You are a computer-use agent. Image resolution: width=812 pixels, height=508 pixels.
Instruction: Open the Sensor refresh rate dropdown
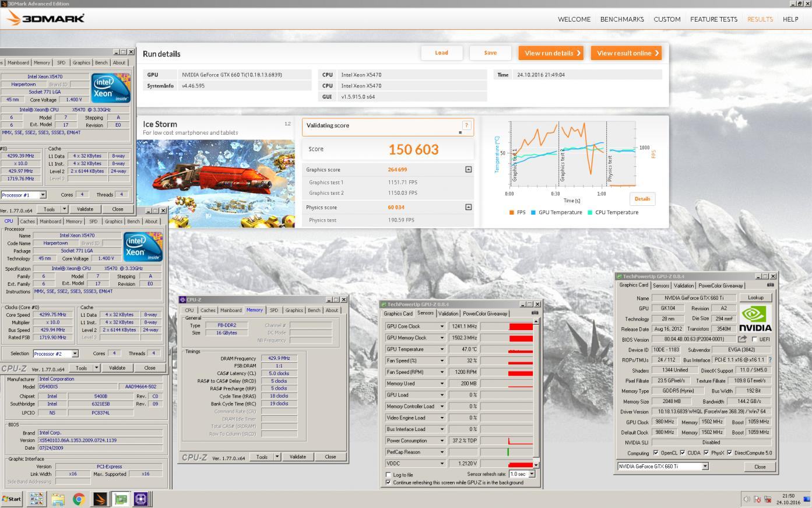coord(532,474)
